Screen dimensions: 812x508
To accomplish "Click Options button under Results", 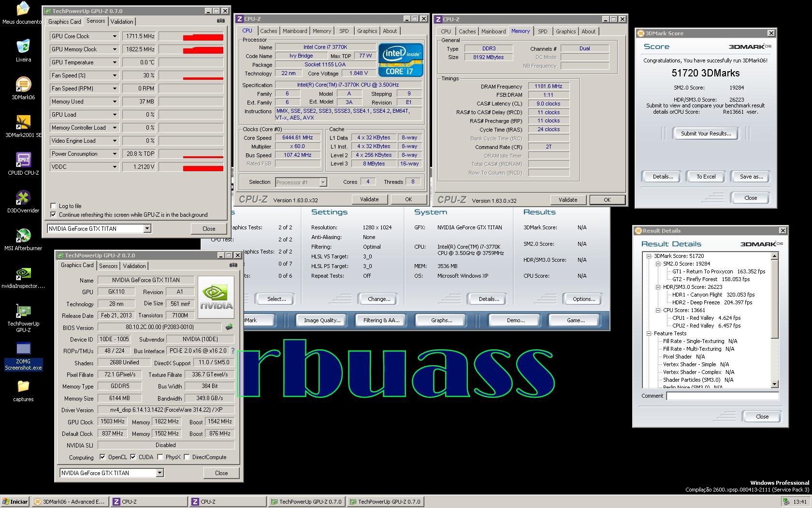I will click(584, 299).
